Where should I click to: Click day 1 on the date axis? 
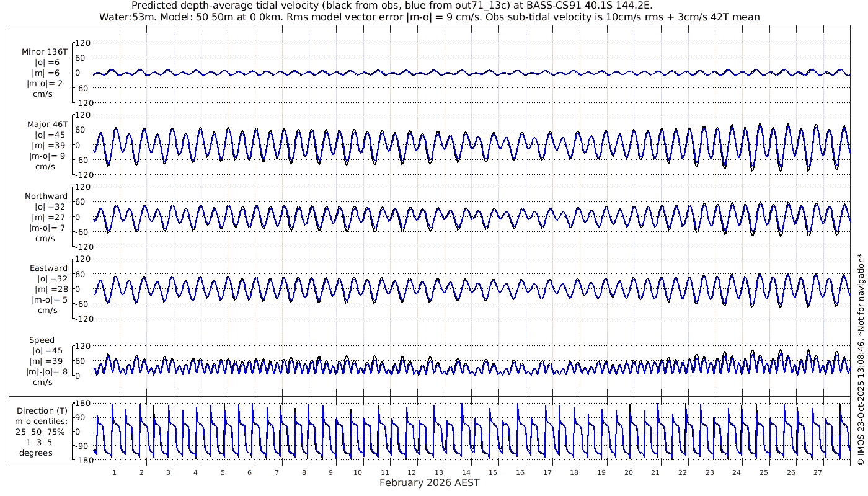(115, 472)
